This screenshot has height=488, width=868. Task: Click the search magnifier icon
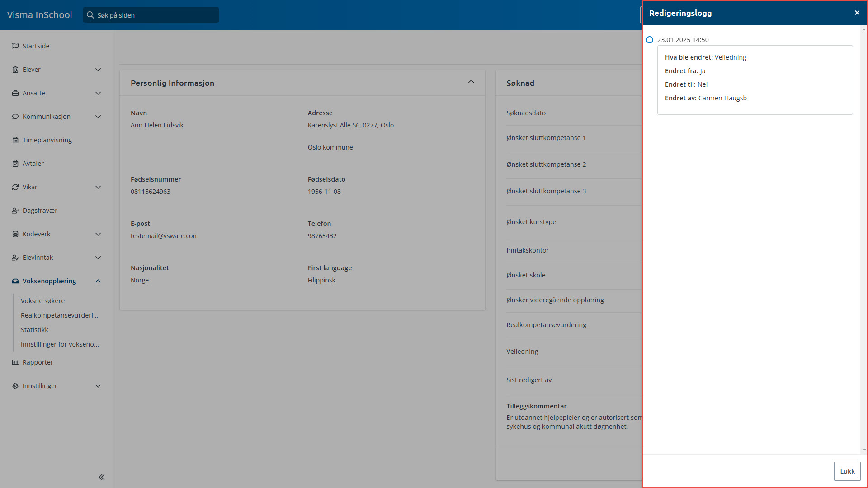coord(90,15)
